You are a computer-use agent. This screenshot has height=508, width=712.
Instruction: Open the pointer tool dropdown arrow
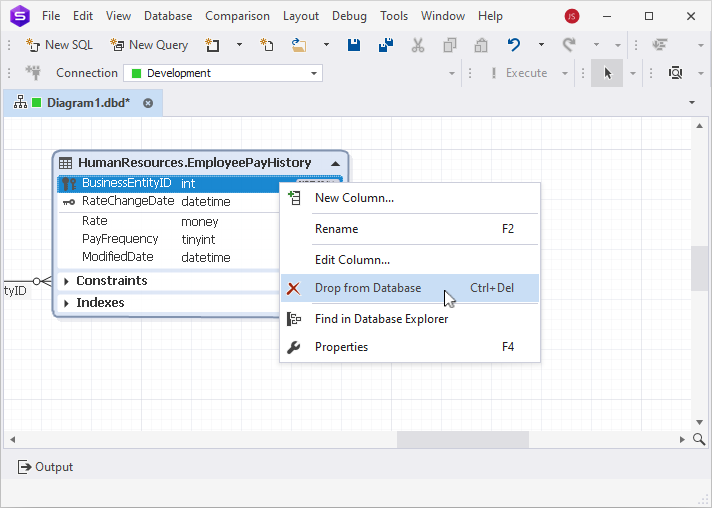click(633, 73)
